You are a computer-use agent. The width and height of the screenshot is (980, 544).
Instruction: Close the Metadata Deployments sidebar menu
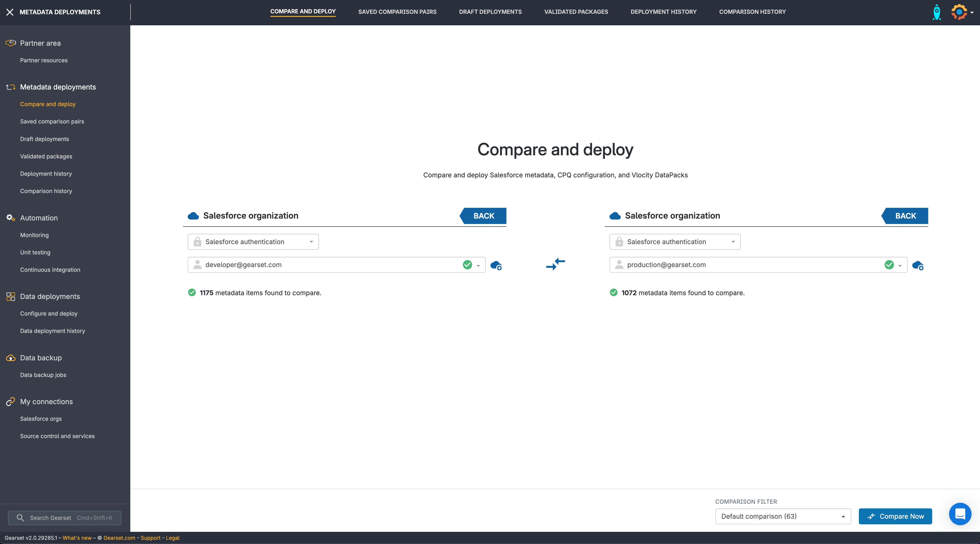(x=10, y=12)
